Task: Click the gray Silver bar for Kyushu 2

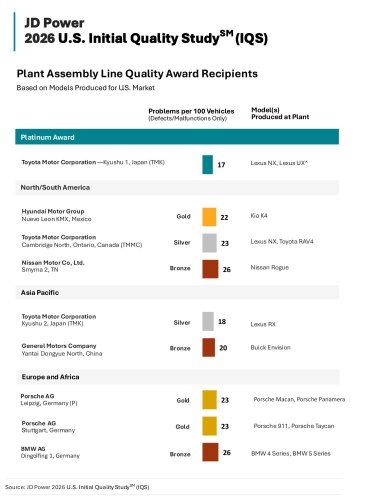Action: click(x=208, y=321)
